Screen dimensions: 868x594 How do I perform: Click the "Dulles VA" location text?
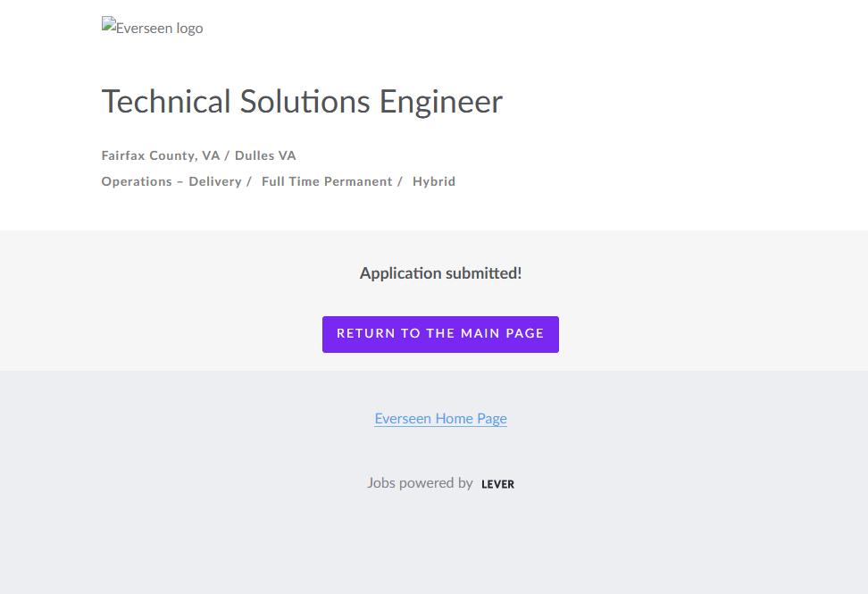point(265,155)
